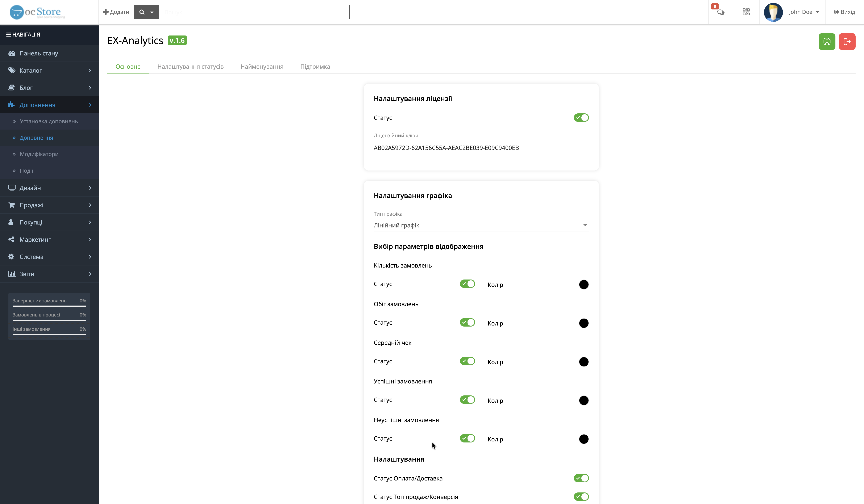Switch to Налаштування статусів tab
Screen dimensions: 864x504
pos(190,67)
